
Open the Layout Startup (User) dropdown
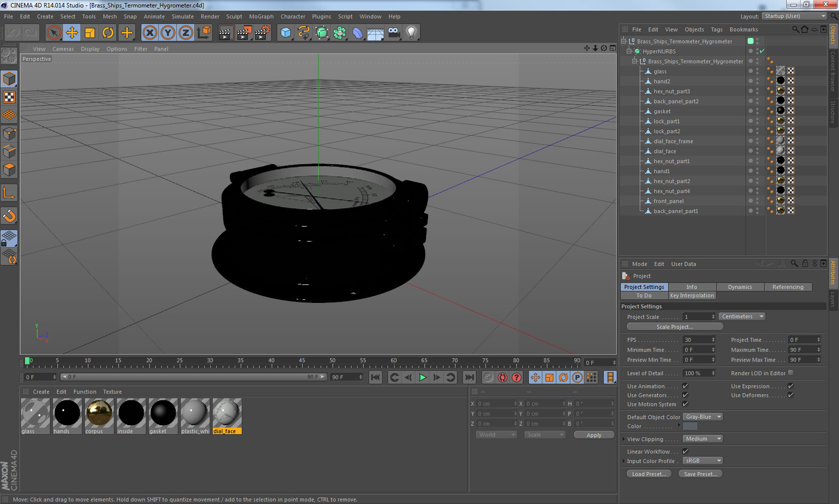[x=795, y=16]
